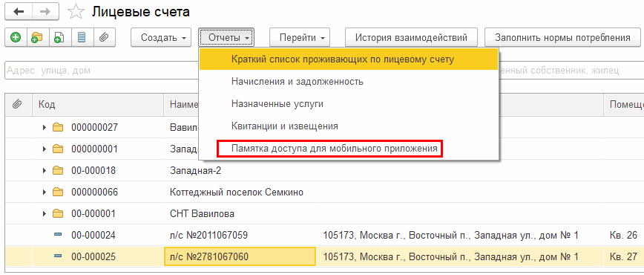Choose Начисления и задолженность report
Screen dimensions: 644x275
[x=349, y=82]
